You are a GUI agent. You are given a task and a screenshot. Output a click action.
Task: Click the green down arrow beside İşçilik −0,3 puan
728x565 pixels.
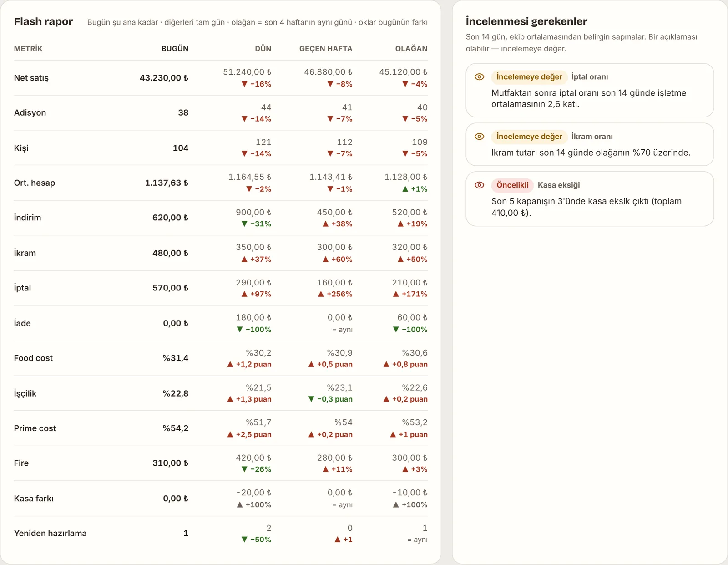(311, 399)
